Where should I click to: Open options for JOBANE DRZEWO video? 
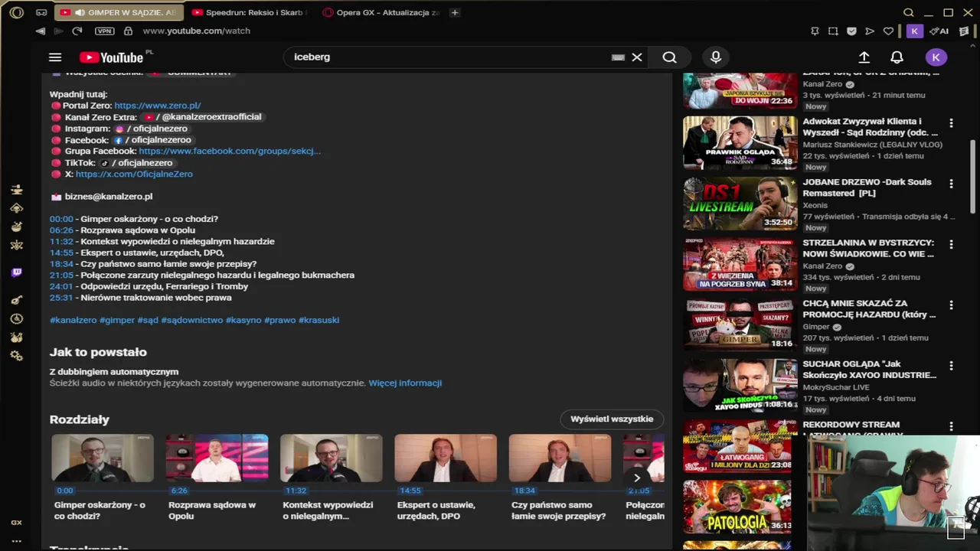951,184
